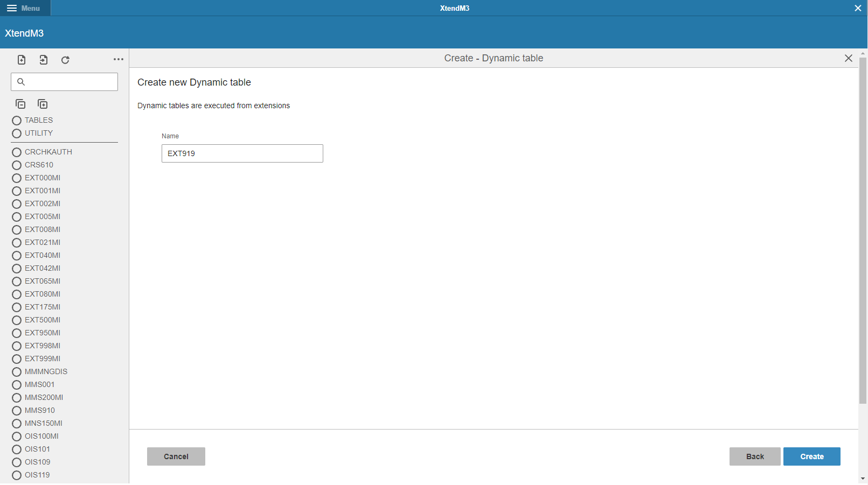The height and width of the screenshot is (485, 868).
Task: Expand all extension groups
Action: [x=42, y=104]
